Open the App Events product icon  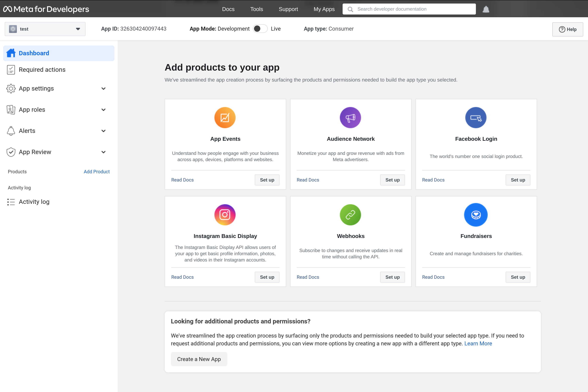225,117
